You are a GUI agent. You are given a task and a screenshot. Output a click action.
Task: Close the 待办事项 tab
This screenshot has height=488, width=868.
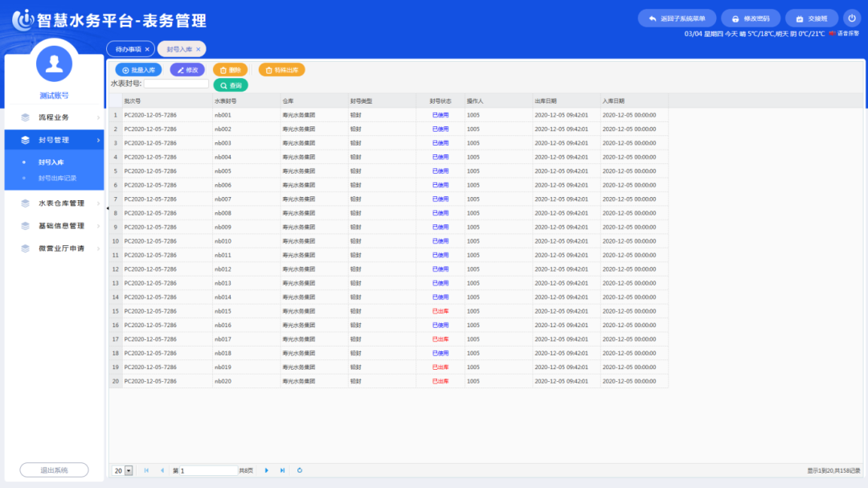[x=147, y=49]
